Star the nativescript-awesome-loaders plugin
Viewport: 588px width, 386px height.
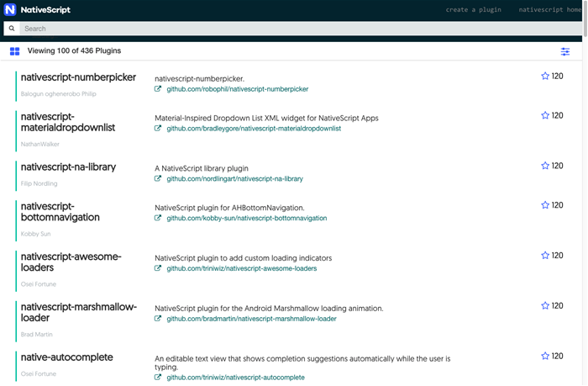[545, 256]
